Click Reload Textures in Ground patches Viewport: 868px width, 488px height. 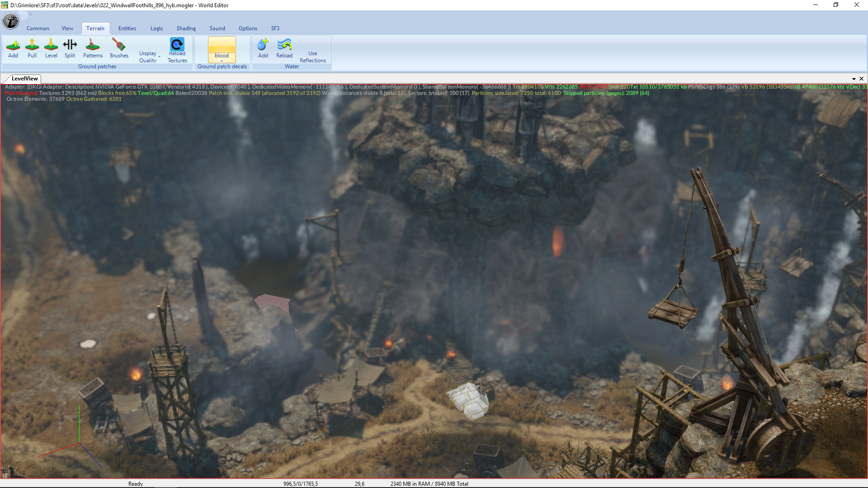[177, 50]
